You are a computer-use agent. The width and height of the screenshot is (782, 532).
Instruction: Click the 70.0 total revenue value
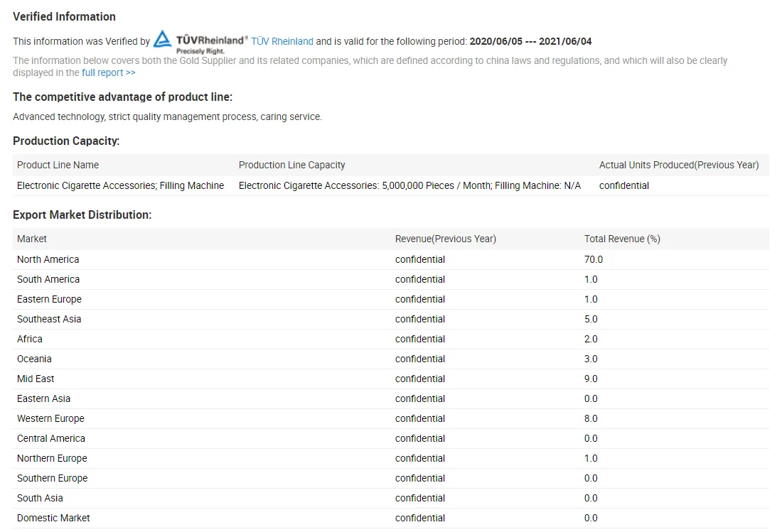pyautogui.click(x=593, y=259)
